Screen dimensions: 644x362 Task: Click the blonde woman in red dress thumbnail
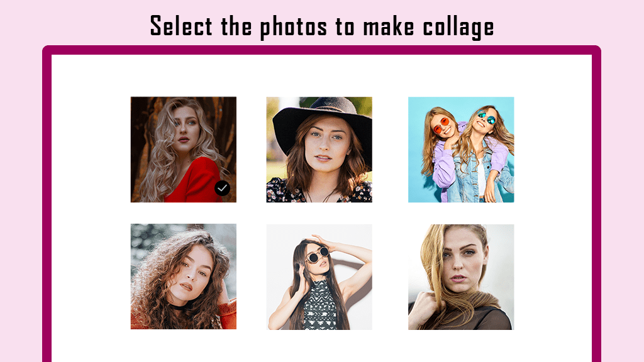(x=184, y=150)
